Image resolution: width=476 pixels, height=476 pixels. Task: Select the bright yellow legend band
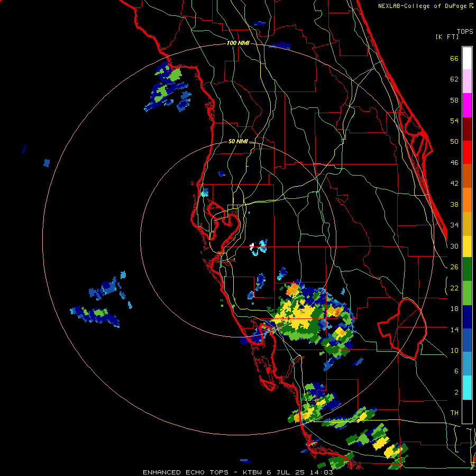467,246
